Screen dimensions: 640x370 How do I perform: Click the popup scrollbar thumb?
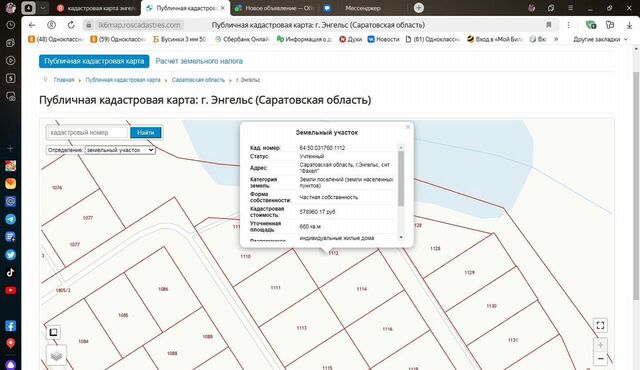401,178
